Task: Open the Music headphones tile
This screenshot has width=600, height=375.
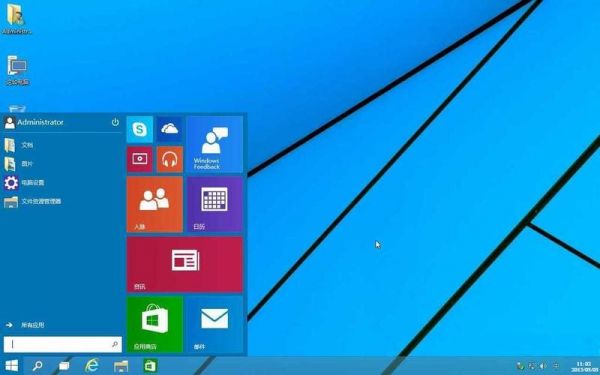Action: click(170, 159)
